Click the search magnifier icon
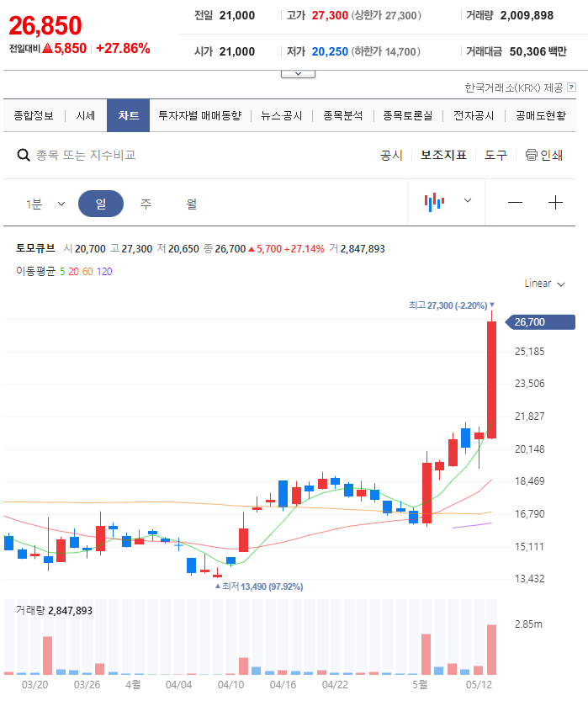588x706 pixels. point(21,156)
